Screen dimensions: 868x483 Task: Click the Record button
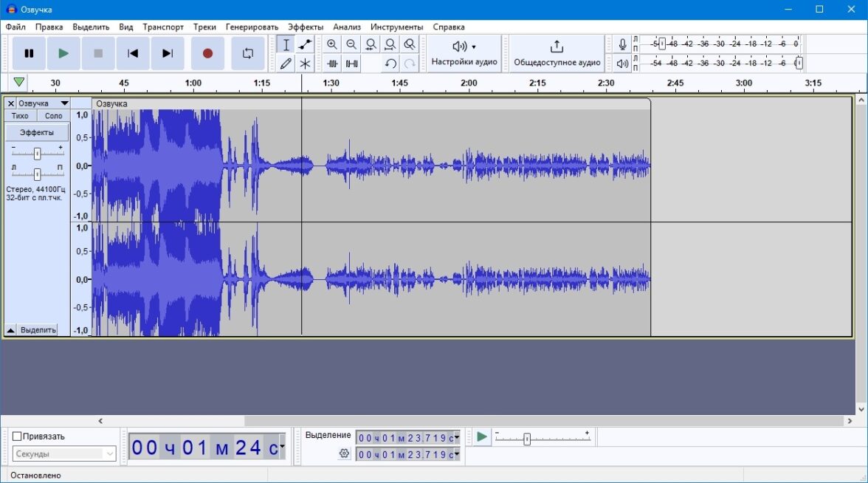tap(207, 53)
